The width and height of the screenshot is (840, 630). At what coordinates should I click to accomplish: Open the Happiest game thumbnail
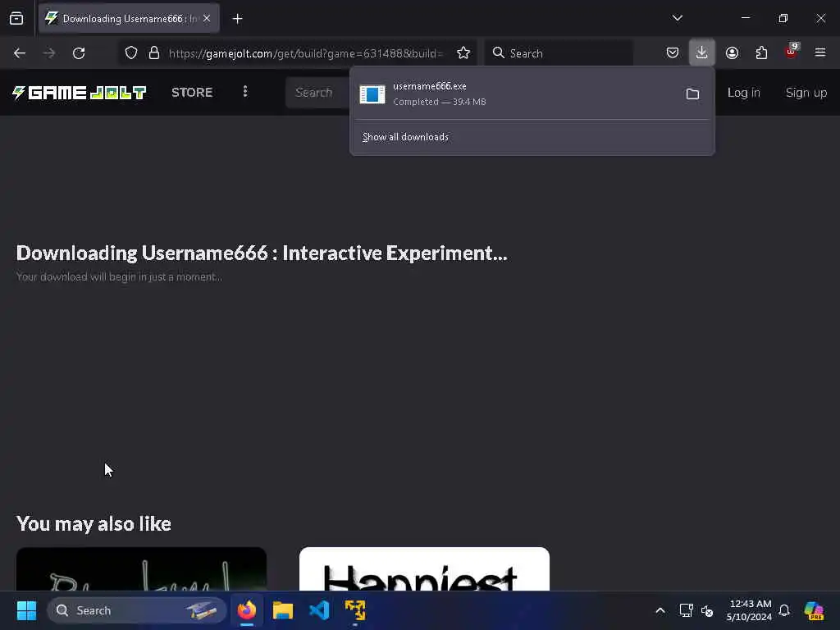pyautogui.click(x=424, y=569)
